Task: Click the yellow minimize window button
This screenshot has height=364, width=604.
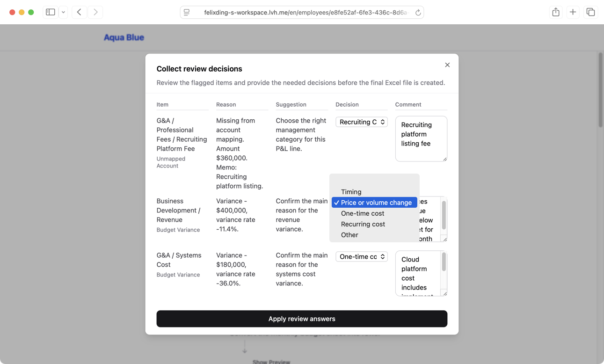Action: pyautogui.click(x=22, y=12)
